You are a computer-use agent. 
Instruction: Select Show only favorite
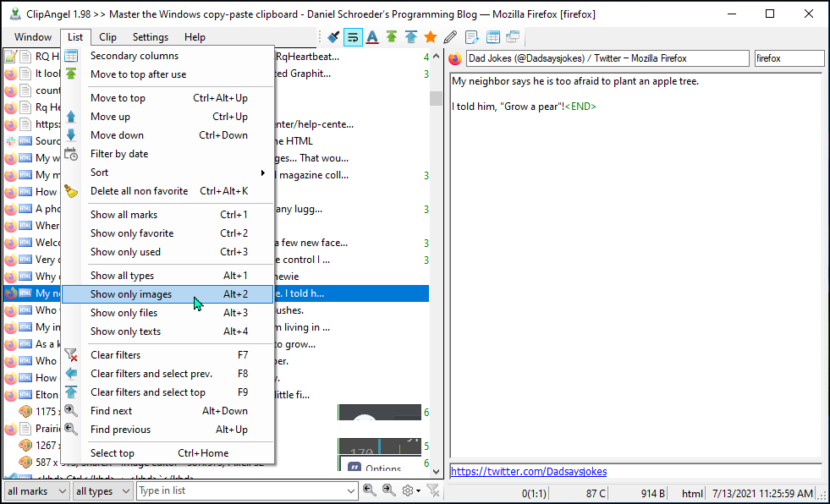(168, 233)
